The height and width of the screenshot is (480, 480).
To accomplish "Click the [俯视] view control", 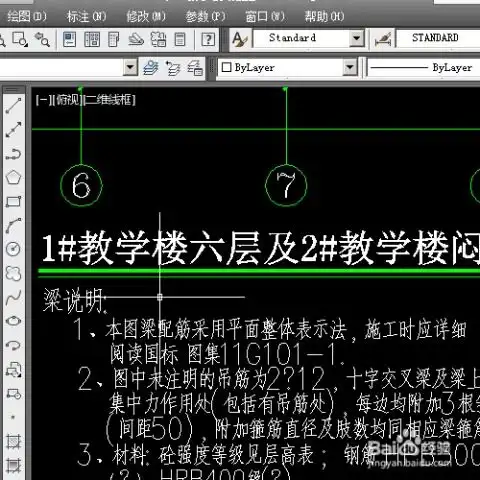I will tap(67, 100).
